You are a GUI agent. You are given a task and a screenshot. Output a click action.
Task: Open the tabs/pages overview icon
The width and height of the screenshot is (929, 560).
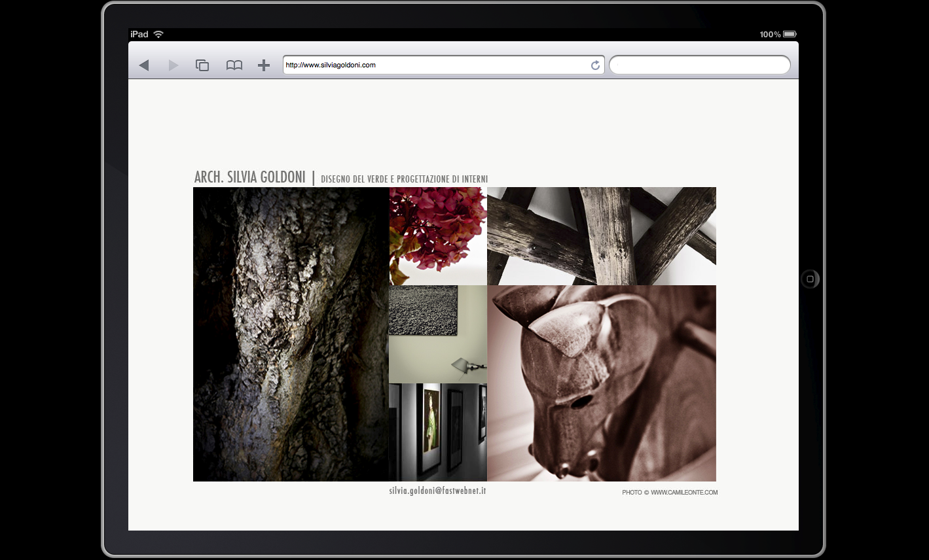[202, 65]
